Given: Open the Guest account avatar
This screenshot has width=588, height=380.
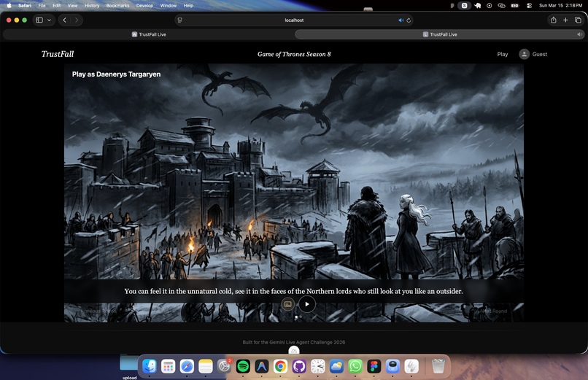Looking at the screenshot, I should [525, 55].
